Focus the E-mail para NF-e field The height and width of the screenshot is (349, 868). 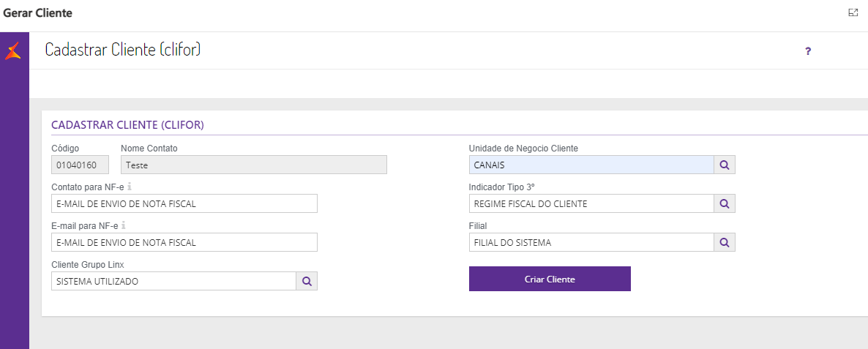point(184,242)
